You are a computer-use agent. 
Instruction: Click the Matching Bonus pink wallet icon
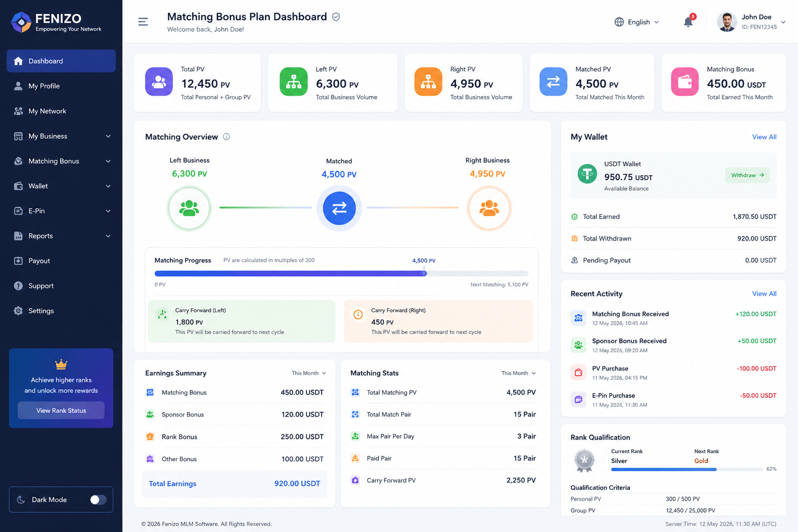coord(685,82)
